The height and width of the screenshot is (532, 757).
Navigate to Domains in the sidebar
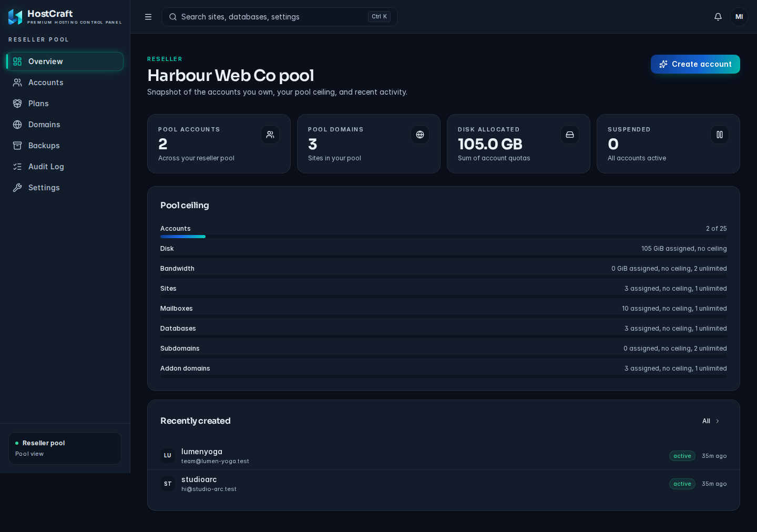coord(65,125)
